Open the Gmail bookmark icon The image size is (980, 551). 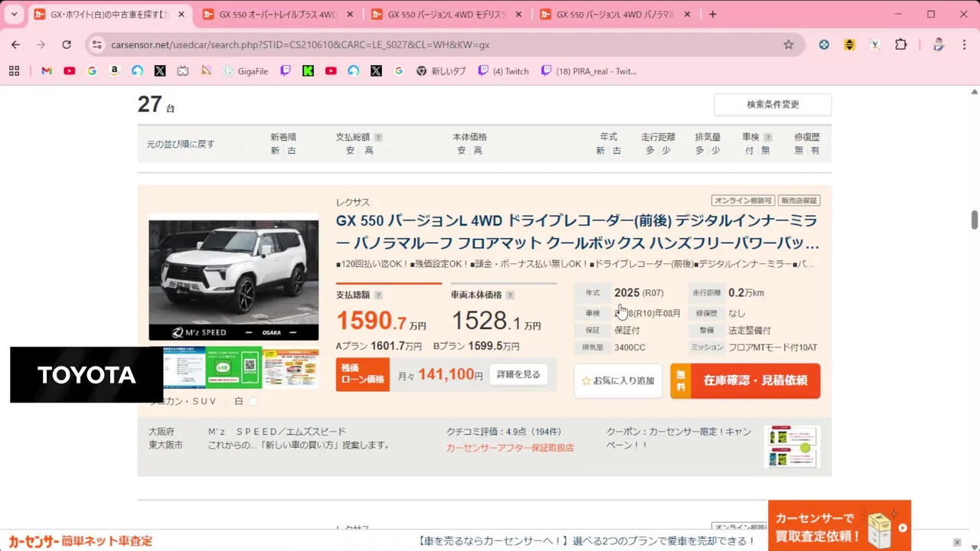click(47, 71)
